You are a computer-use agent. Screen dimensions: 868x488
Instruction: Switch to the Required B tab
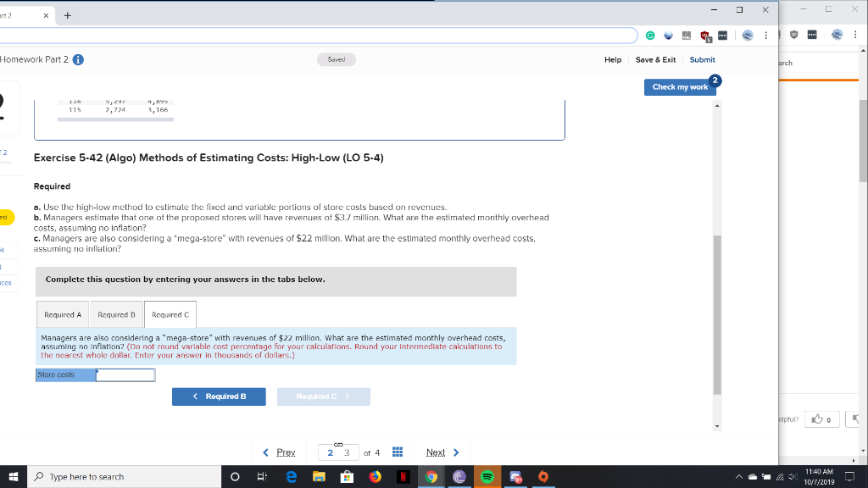pyautogui.click(x=116, y=315)
